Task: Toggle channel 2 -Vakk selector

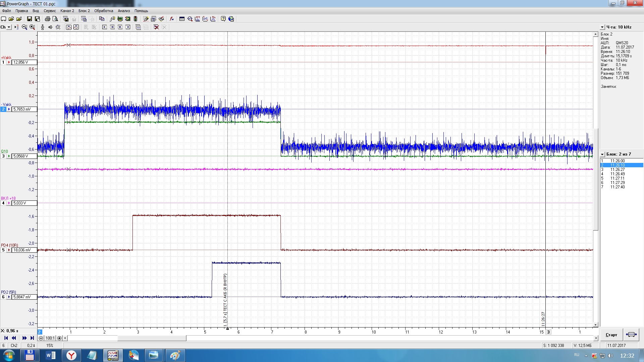Action: (3, 109)
